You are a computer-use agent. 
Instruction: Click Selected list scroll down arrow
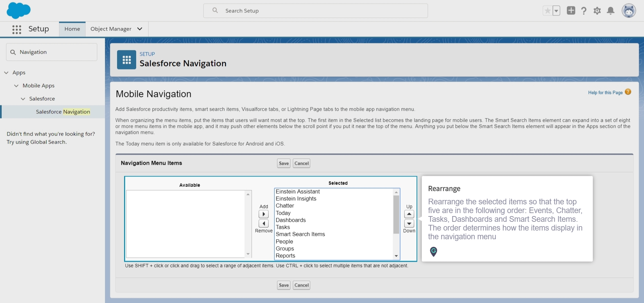pyautogui.click(x=396, y=256)
